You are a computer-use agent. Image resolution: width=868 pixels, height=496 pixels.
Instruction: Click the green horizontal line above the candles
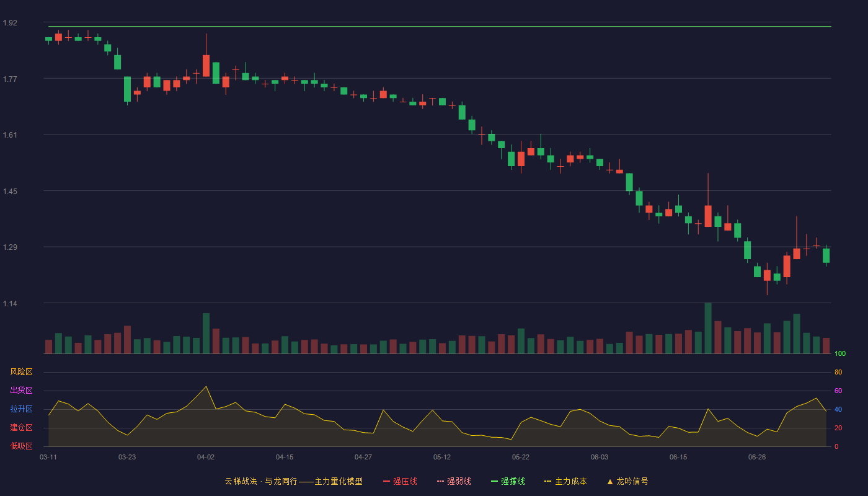[x=440, y=27]
